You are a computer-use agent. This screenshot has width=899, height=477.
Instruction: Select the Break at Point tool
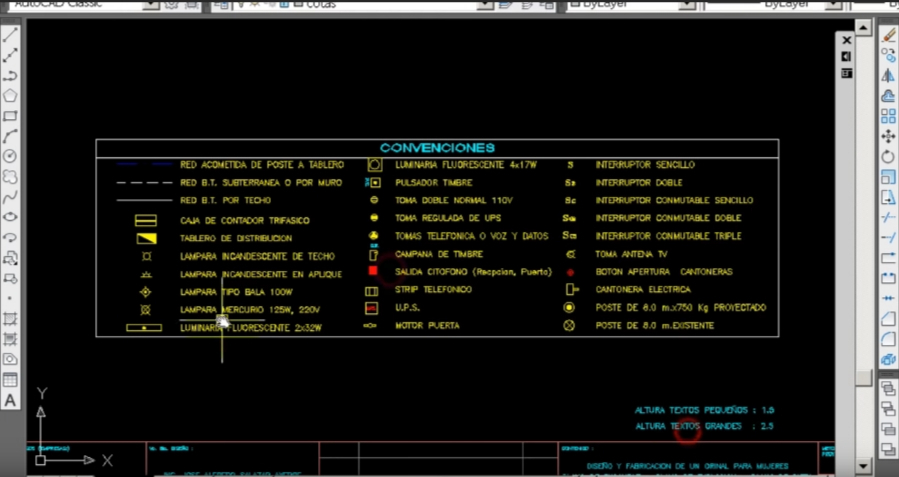[x=888, y=257]
